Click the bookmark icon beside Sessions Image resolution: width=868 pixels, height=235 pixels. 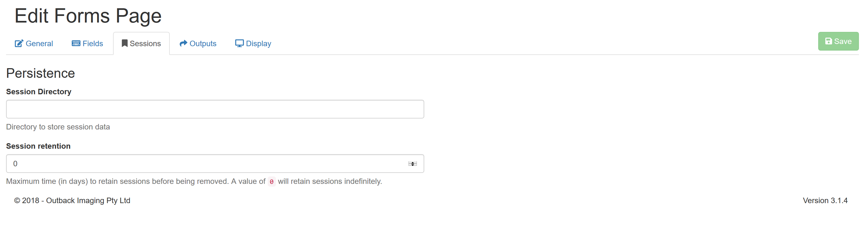[124, 43]
